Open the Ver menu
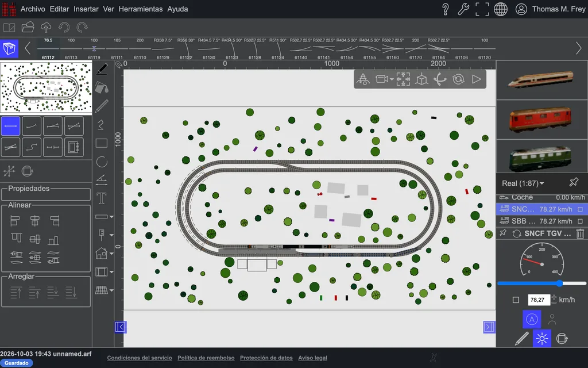Screen dimensions: 588x368 click(109, 9)
